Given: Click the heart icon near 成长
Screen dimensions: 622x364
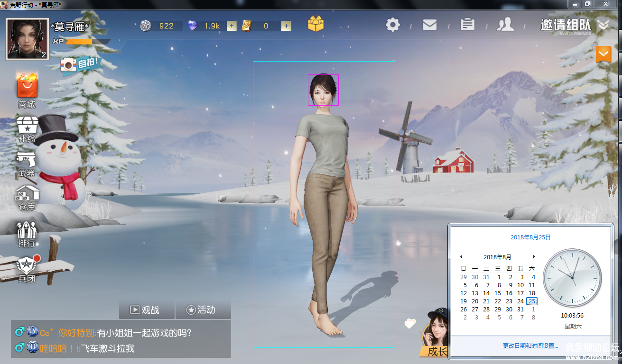Looking at the screenshot, I should [x=410, y=324].
